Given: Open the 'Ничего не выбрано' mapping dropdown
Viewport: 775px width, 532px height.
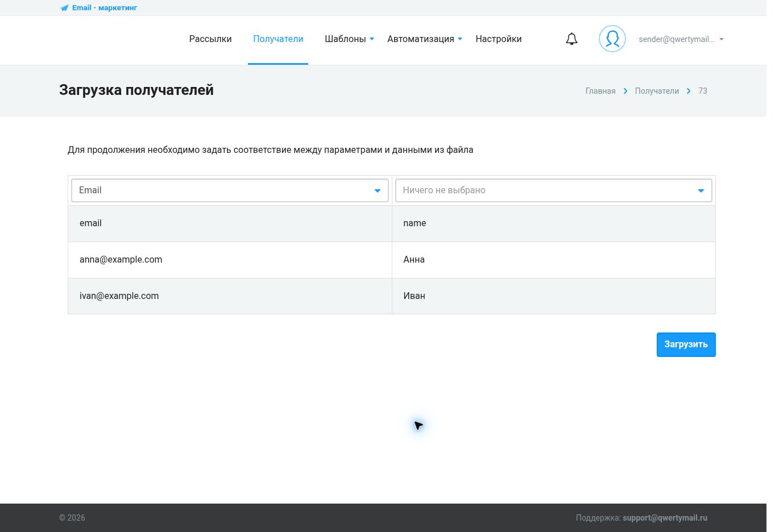Looking at the screenshot, I should click(x=553, y=190).
